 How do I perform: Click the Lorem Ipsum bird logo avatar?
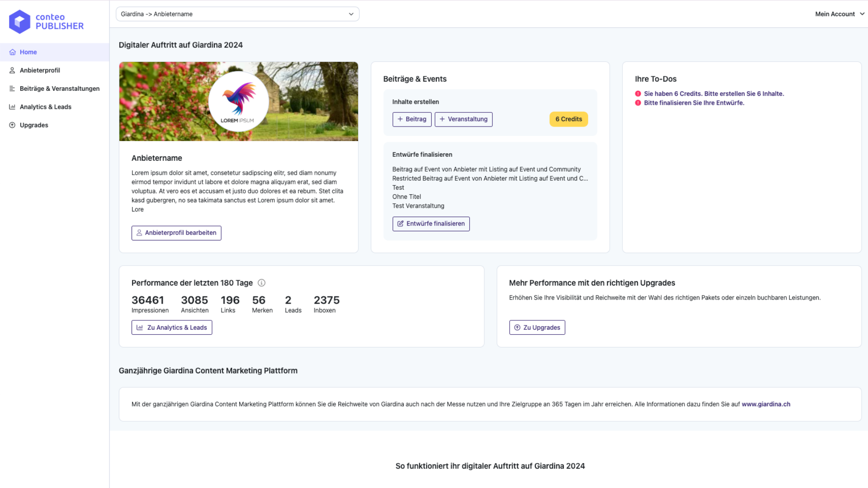click(x=238, y=101)
